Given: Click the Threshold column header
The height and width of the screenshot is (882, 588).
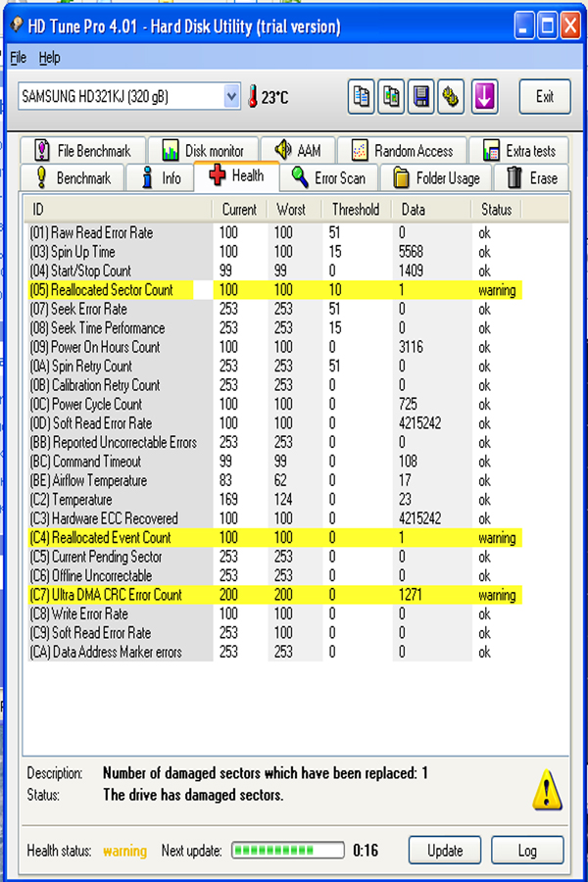Looking at the screenshot, I should (355, 209).
